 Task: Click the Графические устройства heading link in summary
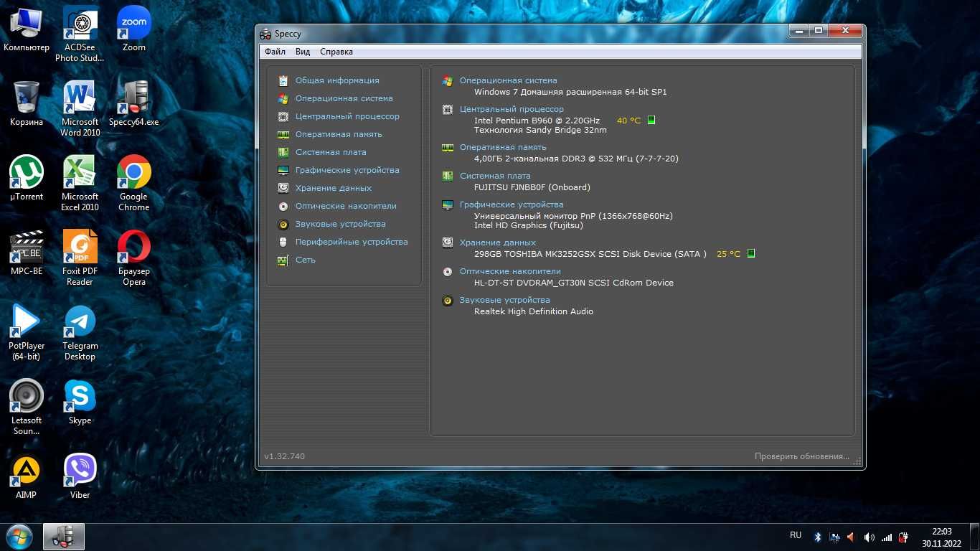pos(512,204)
